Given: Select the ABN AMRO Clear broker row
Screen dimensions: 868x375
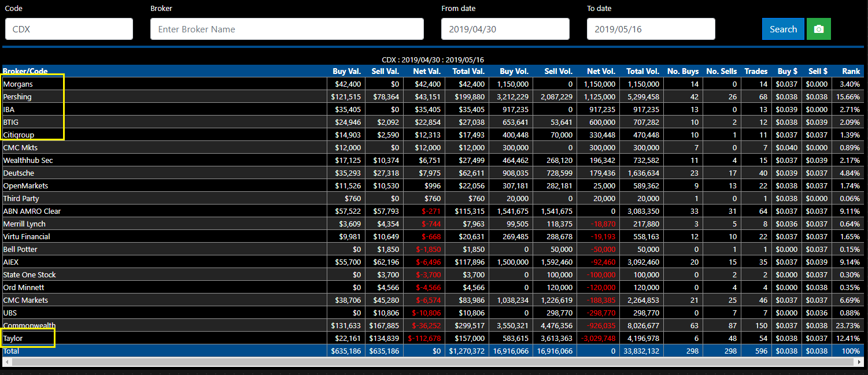Looking at the screenshot, I should tap(432, 211).
